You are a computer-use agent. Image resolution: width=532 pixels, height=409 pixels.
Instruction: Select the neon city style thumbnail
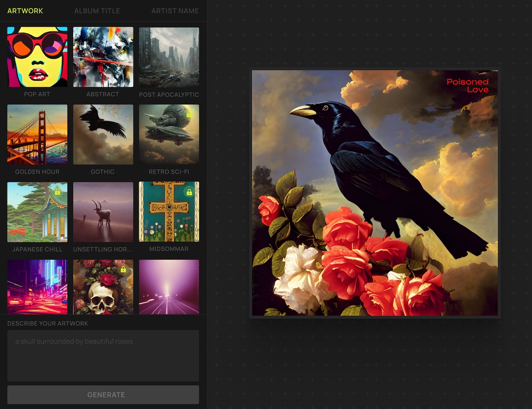[x=37, y=287]
